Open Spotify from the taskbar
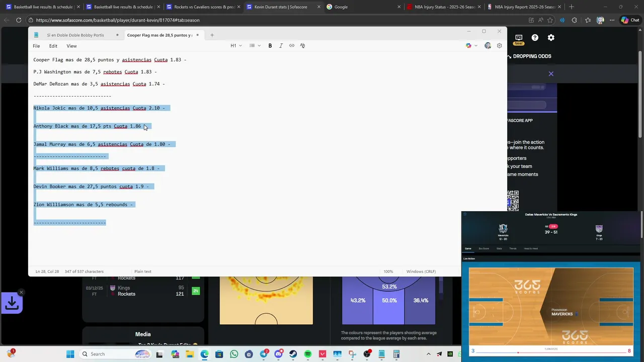644x362 pixels. 308,354
